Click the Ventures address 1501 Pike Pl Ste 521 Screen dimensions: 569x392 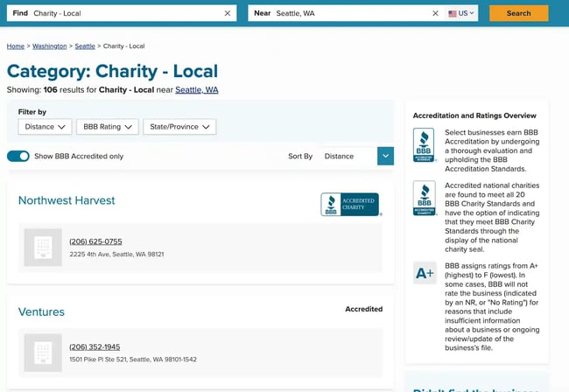pos(133,360)
